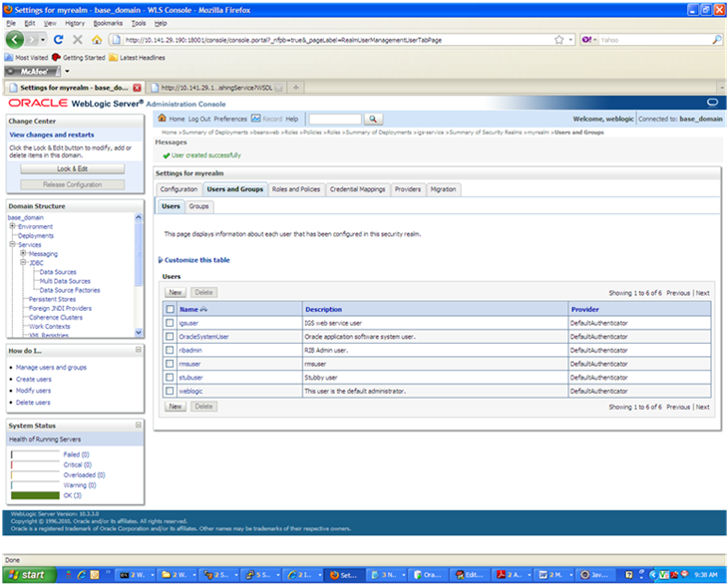
Task: Open the address bar history dropdown
Action: pos(571,40)
